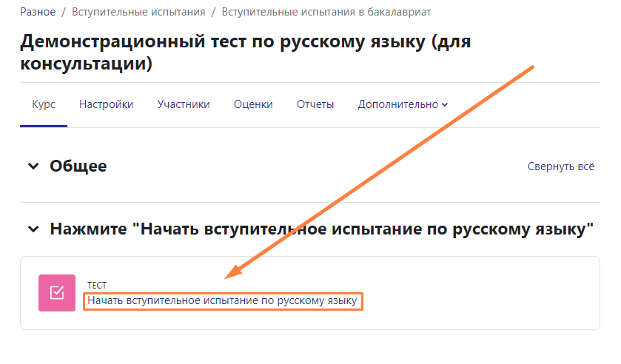The image size is (621, 364).
Task: Click the "Свернуть всё" link
Action: point(560,166)
